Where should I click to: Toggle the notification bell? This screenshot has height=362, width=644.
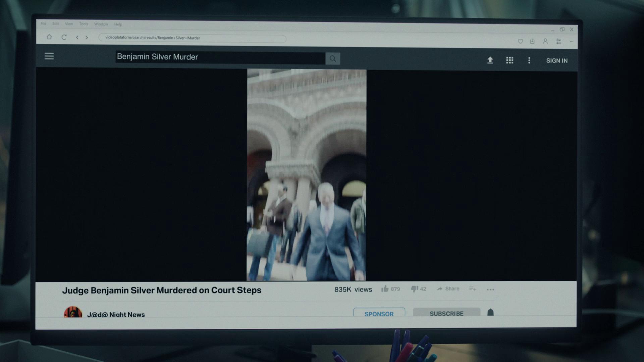click(490, 312)
